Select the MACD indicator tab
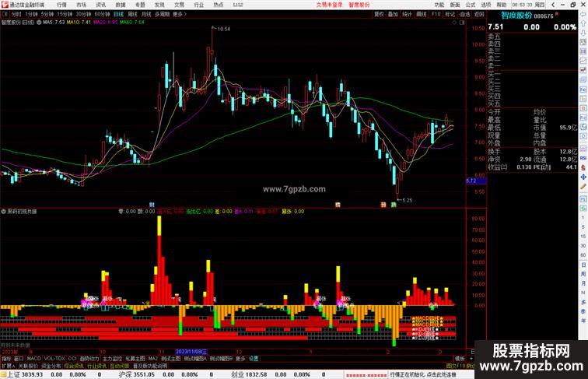The width and height of the screenshot is (588, 379). [33, 359]
